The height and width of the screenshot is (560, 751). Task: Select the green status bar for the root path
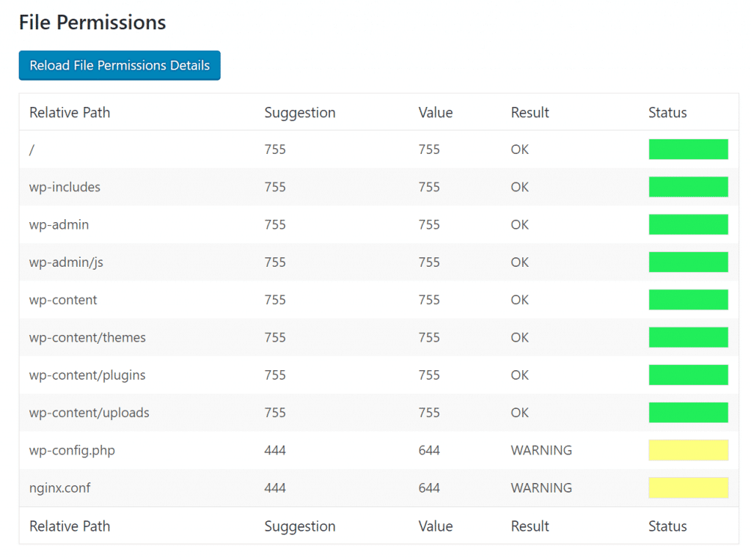(x=688, y=149)
